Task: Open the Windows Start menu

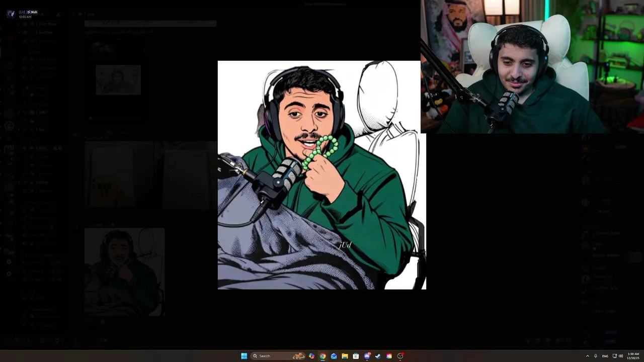Action: click(244, 356)
